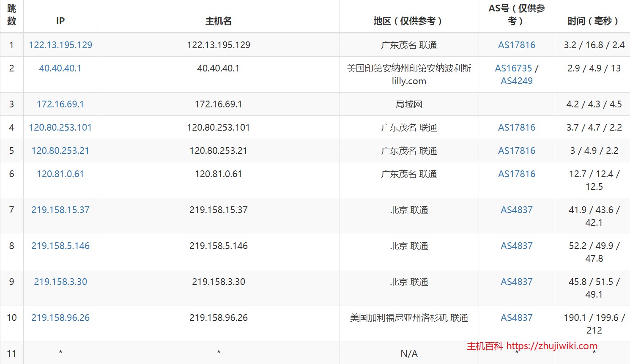Click AS4837 link in hop 7 row

pos(517,210)
